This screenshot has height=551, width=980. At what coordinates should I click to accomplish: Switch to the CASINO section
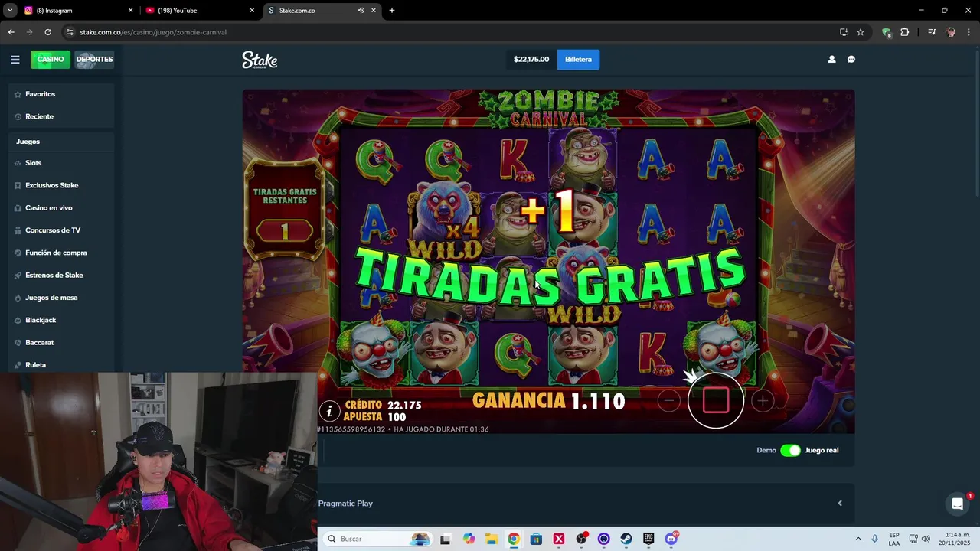point(51,60)
